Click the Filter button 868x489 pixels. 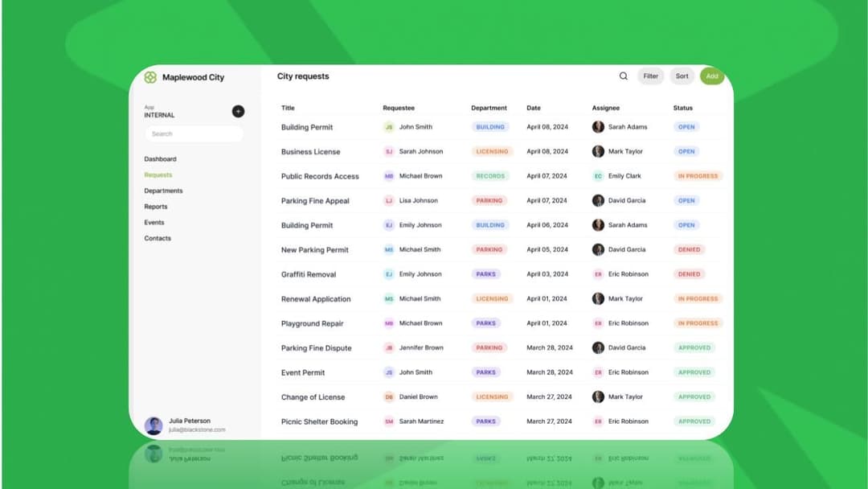650,76
